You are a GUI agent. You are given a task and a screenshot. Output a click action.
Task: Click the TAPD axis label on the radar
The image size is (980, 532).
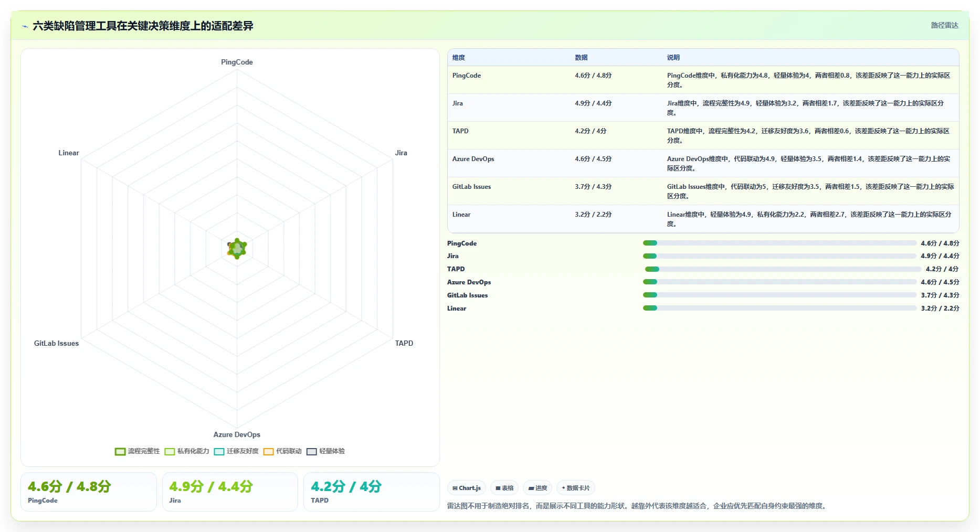(404, 343)
